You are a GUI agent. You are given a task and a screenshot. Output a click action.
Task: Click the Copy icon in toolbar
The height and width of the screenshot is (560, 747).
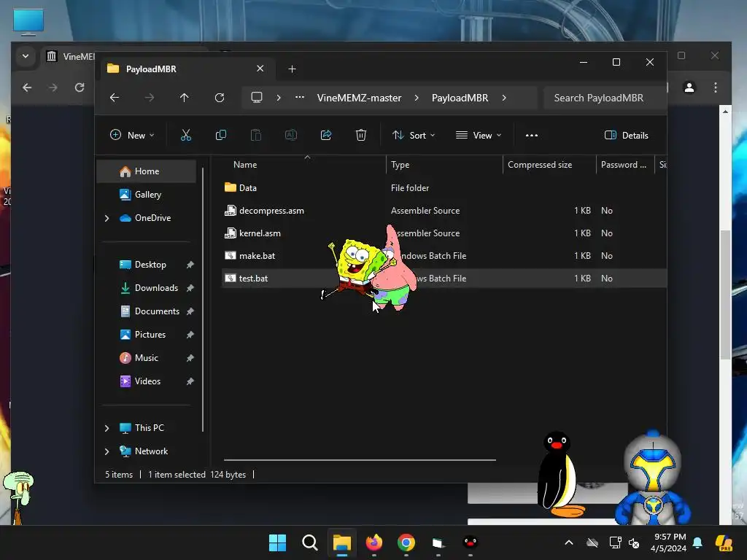221,135
